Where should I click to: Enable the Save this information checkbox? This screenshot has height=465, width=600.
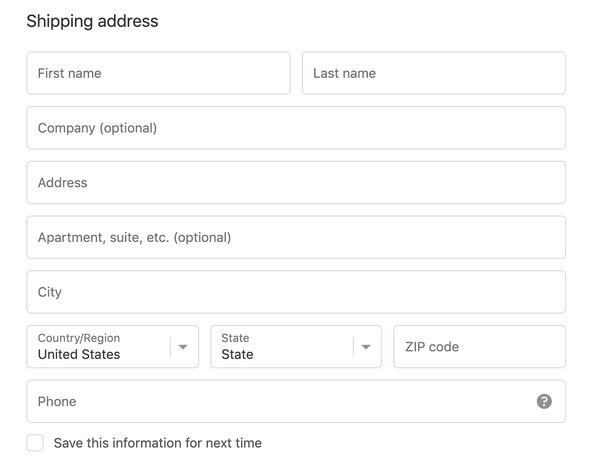coord(35,443)
